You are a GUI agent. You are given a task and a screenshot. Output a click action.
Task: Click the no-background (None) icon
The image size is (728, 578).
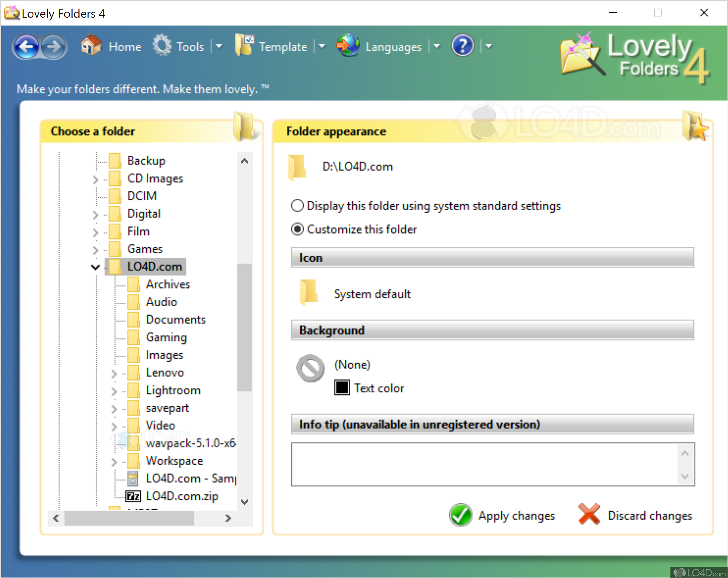tap(310, 368)
